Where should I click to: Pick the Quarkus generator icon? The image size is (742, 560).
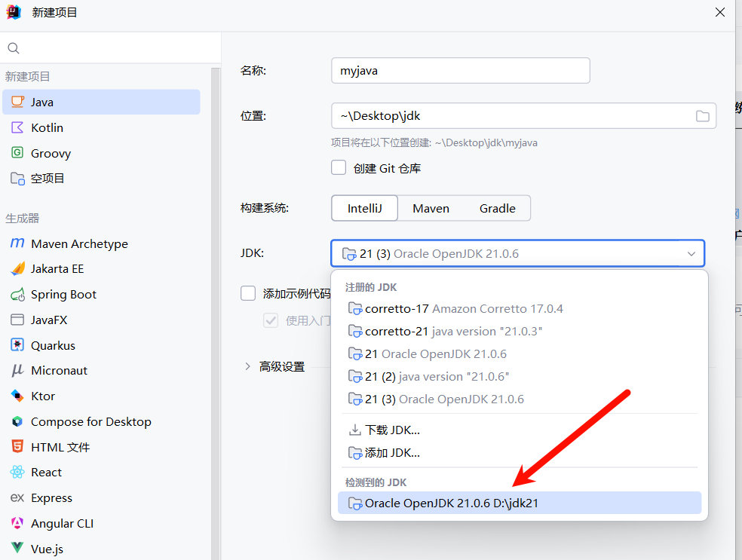point(17,345)
